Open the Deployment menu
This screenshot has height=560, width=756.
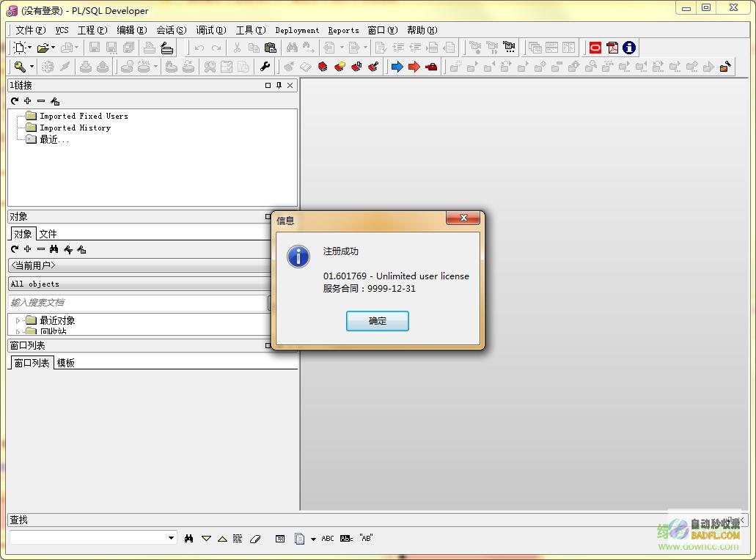[297, 30]
